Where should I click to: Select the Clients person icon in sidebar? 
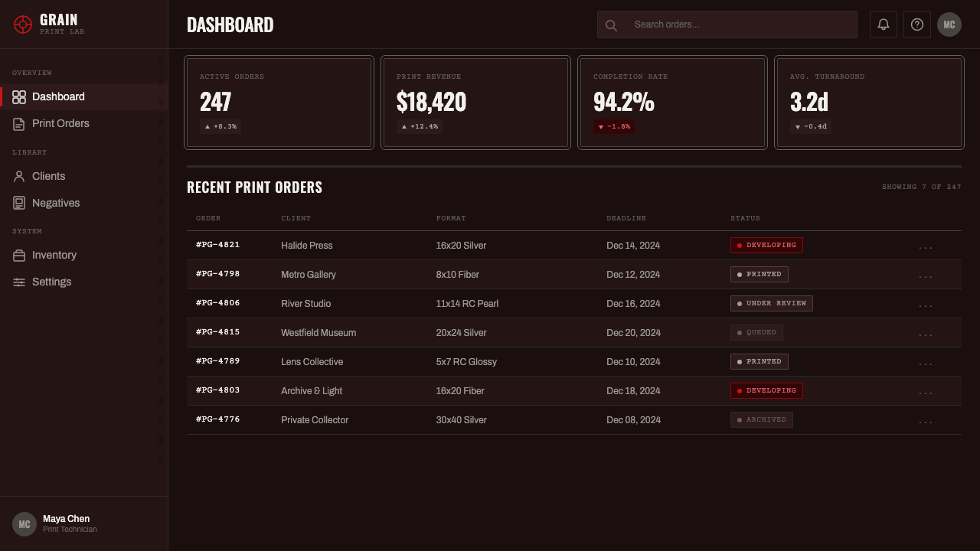19,176
